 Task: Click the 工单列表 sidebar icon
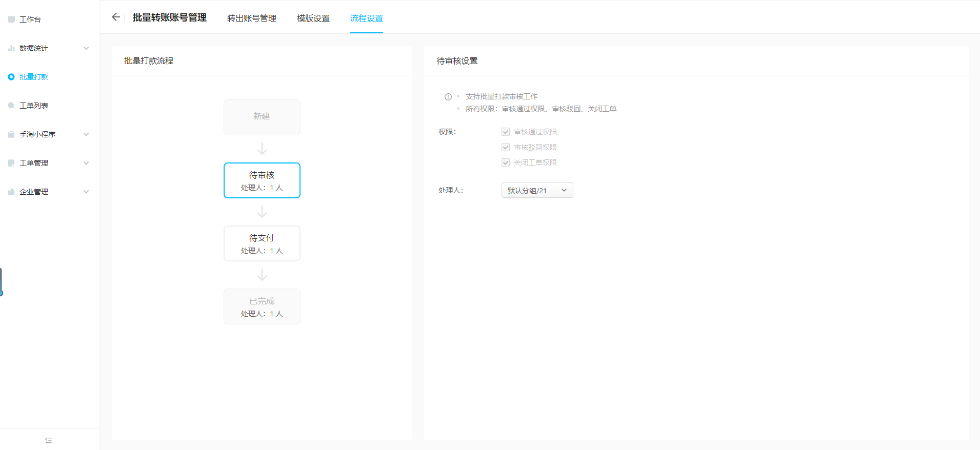click(x=11, y=106)
